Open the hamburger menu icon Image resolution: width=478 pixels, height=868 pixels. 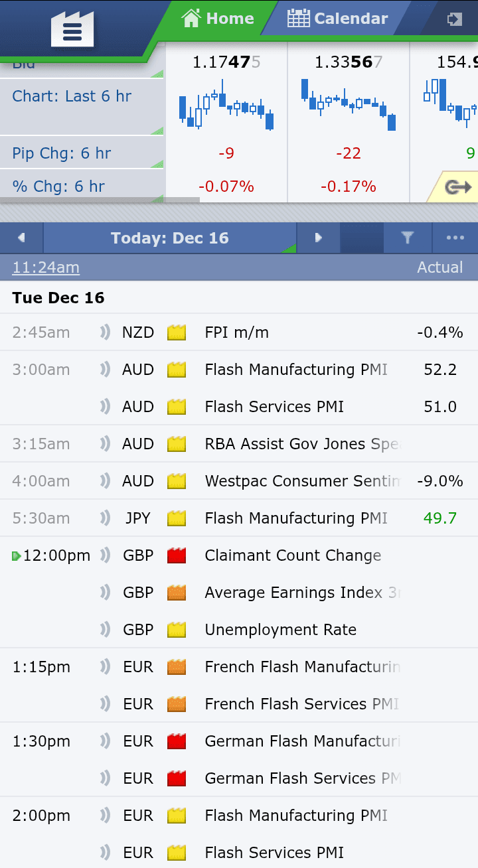[72, 31]
